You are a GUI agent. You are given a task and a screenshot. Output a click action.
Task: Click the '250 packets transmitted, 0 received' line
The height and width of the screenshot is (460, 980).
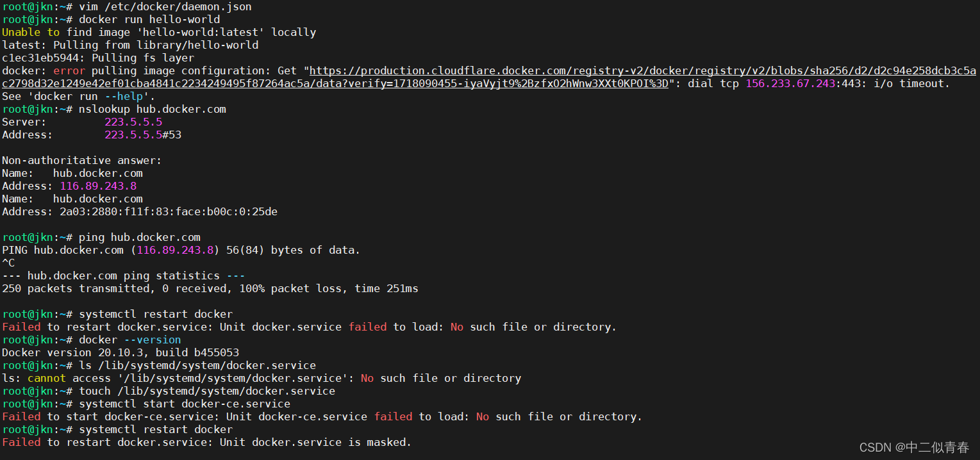coord(210,289)
